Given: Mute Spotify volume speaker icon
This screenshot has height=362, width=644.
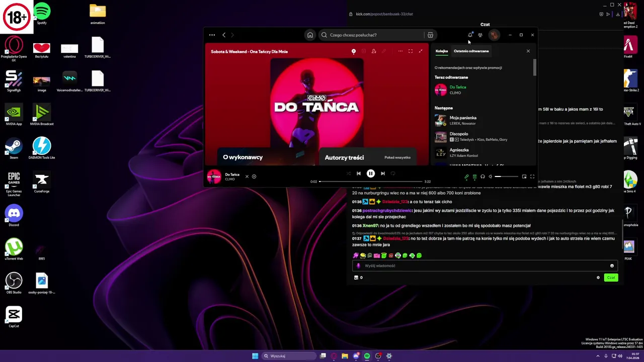Looking at the screenshot, I should [x=491, y=176].
